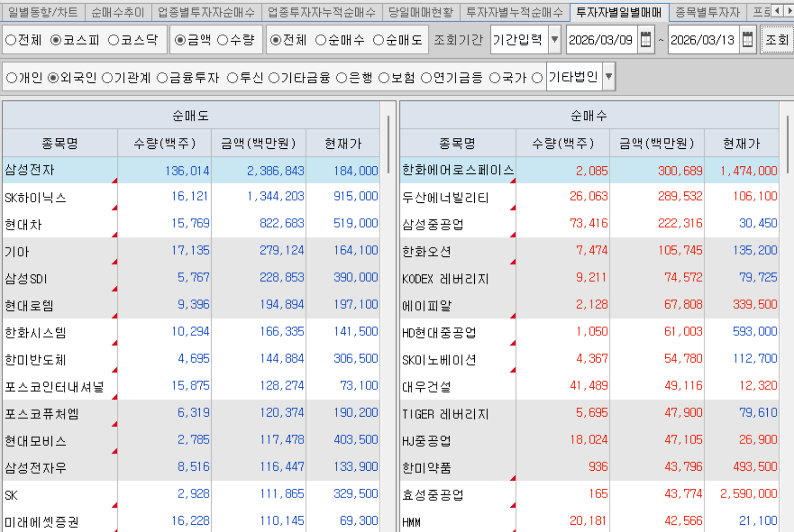Viewport: 794px width, 532px height.
Task: Select 기관계 investor radio button
Action: point(108,78)
